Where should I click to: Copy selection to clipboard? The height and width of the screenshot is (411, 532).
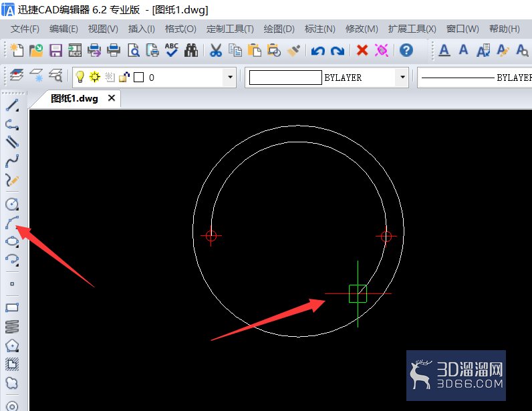coord(235,50)
